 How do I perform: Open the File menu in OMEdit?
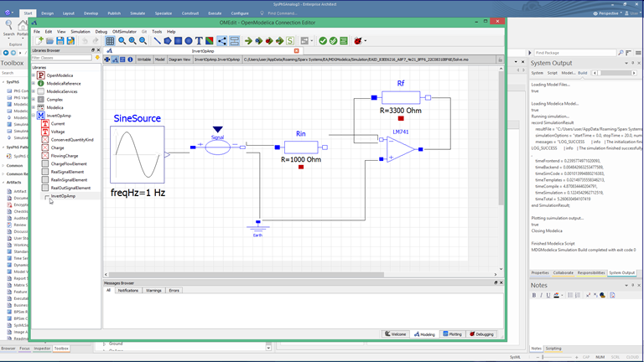pos(37,32)
